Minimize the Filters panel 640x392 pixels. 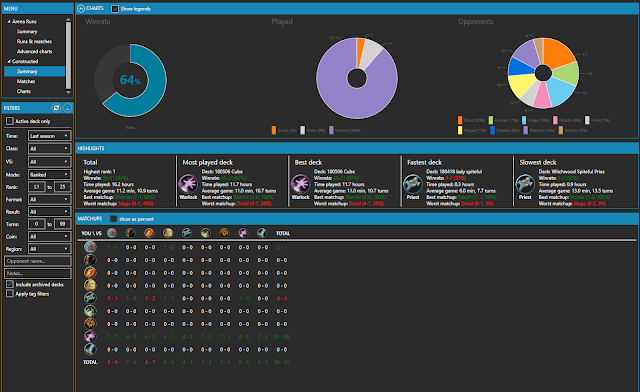point(67,108)
